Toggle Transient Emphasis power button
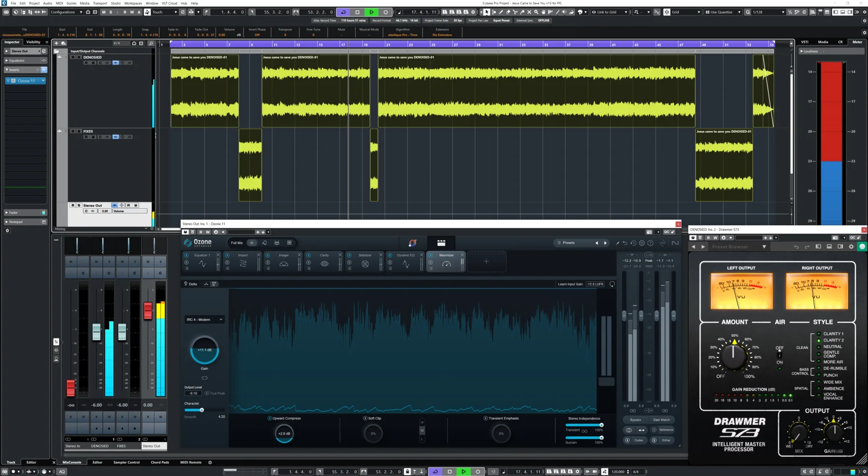 pos(486,418)
